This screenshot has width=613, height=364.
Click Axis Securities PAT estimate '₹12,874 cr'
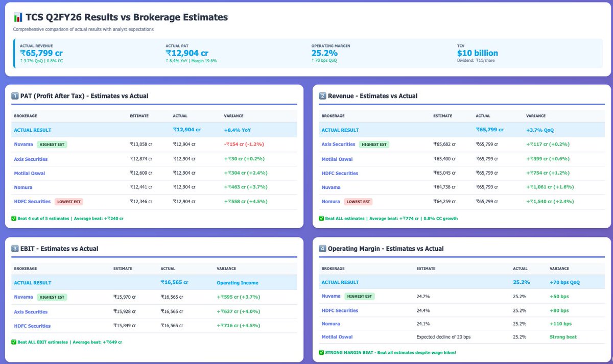point(141,159)
